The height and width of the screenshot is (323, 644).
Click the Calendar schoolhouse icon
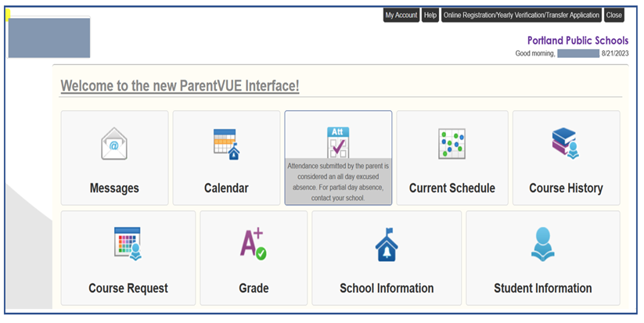point(226,144)
